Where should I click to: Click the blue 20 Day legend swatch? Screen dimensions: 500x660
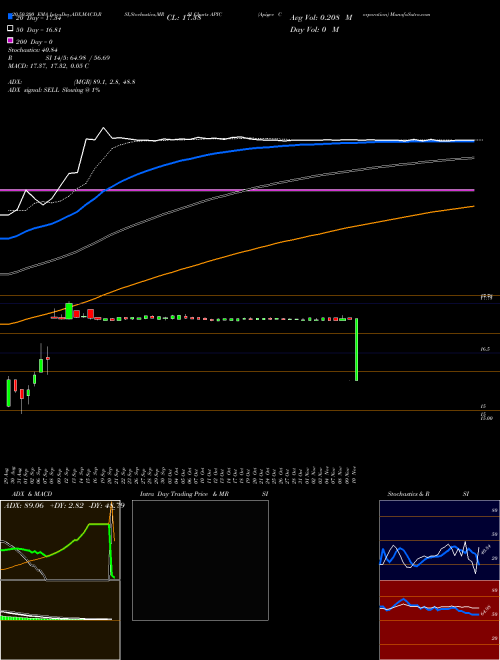(11, 16)
